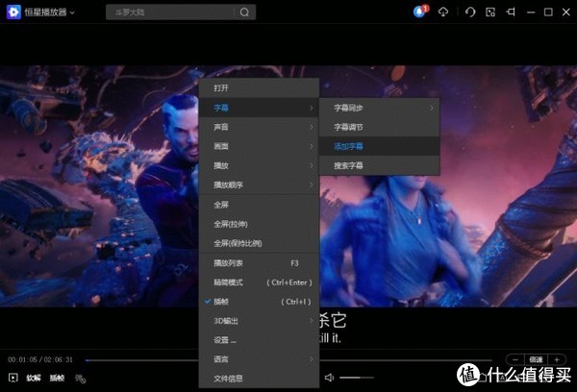Image resolution: width=577 pixels, height=392 pixels.
Task: Expand the 播放顺序 submenu arrow
Action: (x=312, y=184)
